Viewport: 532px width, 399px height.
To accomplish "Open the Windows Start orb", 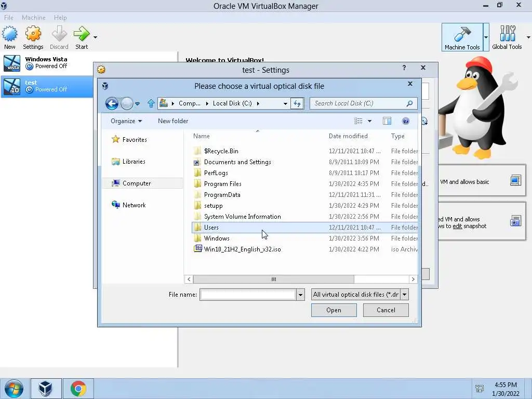I will (14, 389).
